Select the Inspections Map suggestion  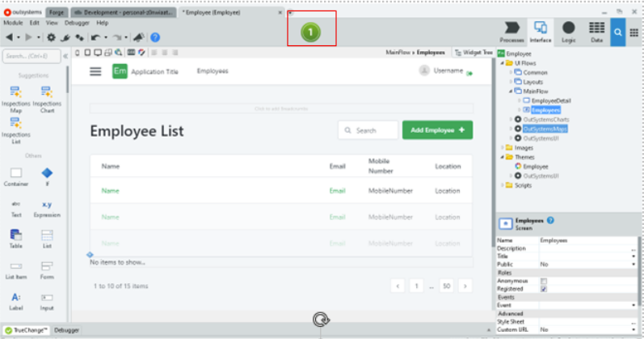pos(15,100)
